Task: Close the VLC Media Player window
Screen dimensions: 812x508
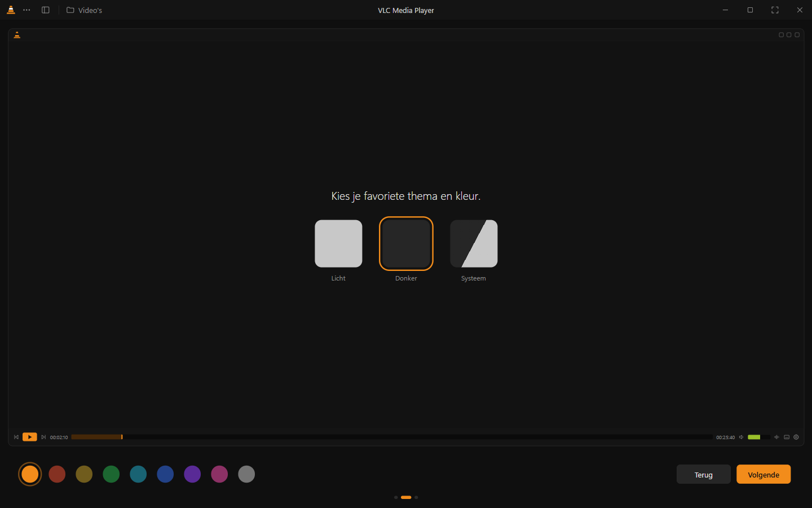Action: point(800,10)
